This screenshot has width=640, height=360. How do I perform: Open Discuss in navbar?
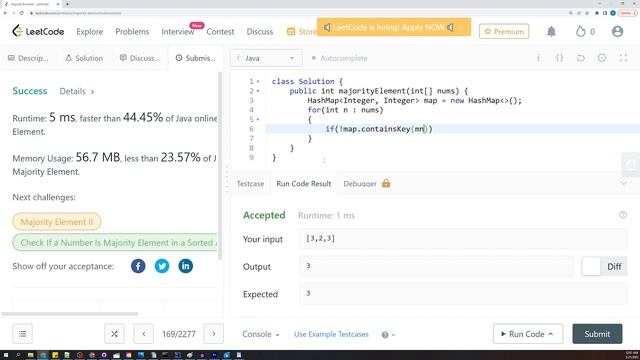260,31
